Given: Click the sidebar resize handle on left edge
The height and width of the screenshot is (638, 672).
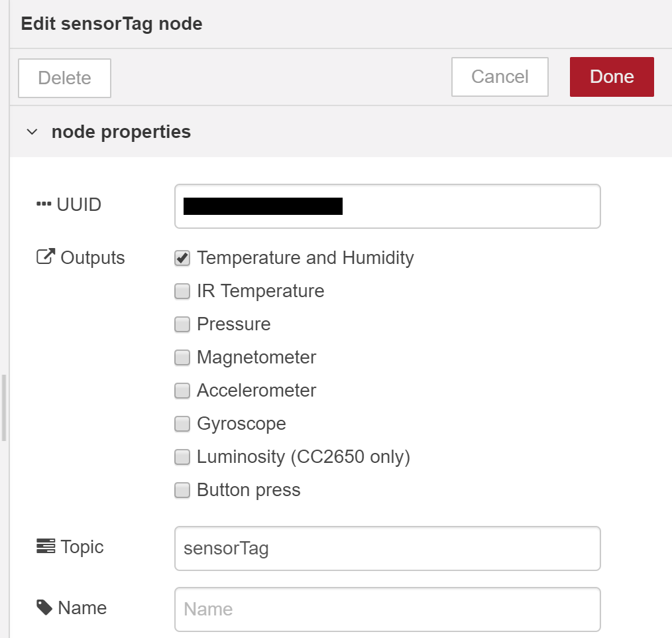Looking at the screenshot, I should pyautogui.click(x=4, y=407).
